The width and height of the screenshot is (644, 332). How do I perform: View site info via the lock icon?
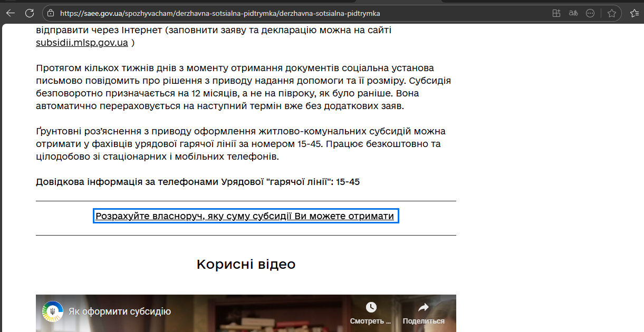[x=51, y=13]
